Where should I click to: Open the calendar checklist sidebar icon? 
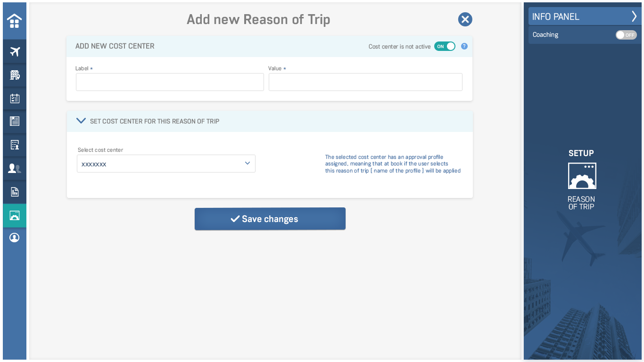pos(15,98)
